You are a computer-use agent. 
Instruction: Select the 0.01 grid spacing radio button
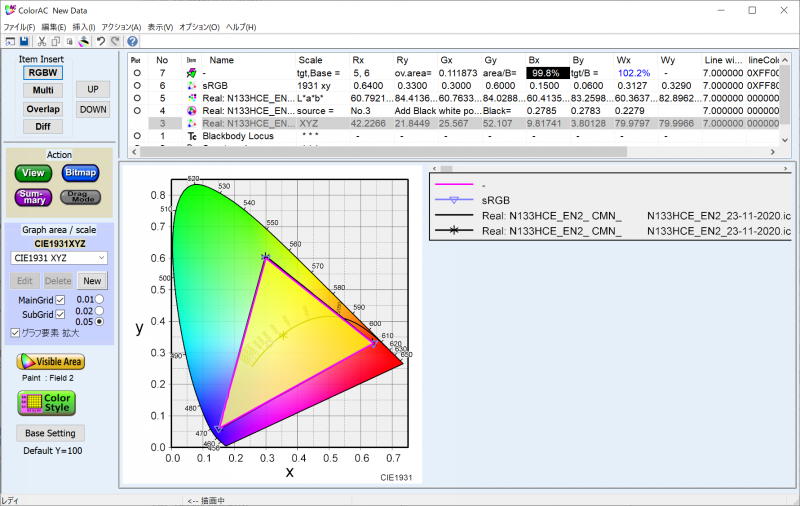click(x=99, y=299)
